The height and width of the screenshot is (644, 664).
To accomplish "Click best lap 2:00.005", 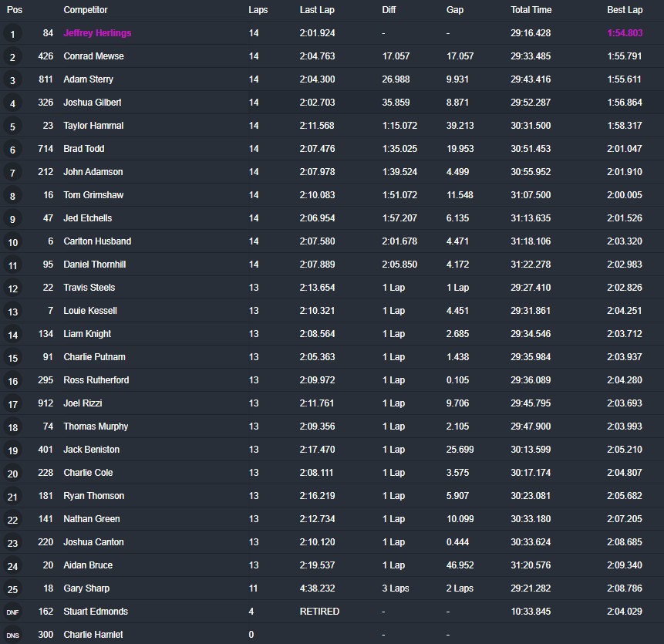I will (625, 195).
